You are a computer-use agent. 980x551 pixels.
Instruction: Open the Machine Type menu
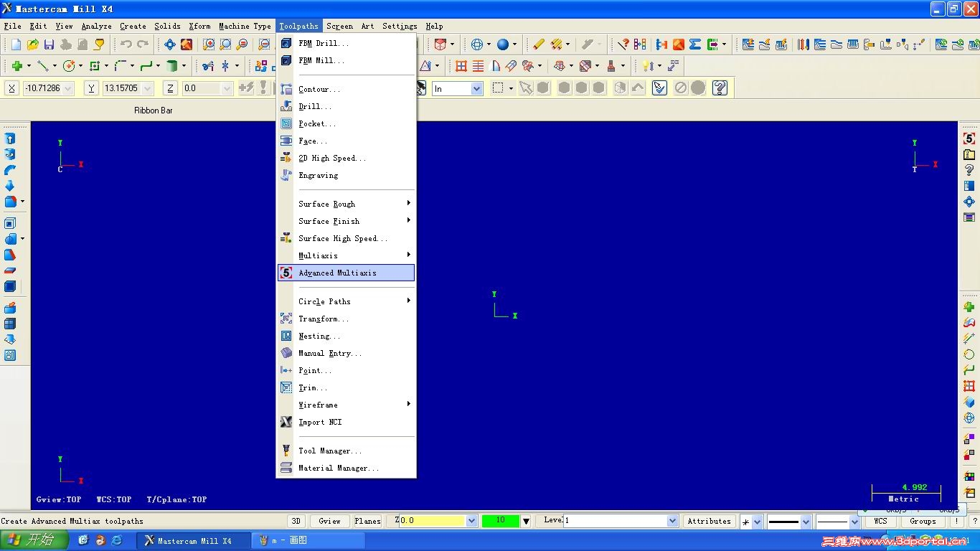point(245,26)
